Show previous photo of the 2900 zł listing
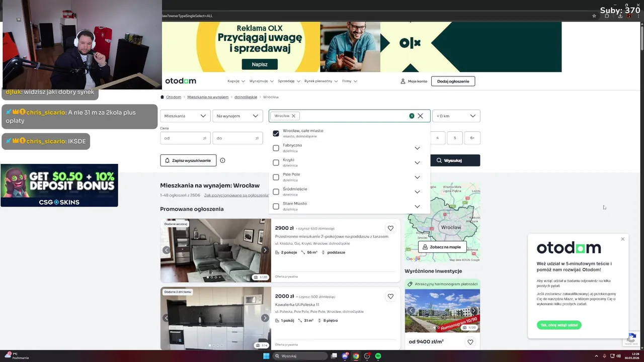 166,250
